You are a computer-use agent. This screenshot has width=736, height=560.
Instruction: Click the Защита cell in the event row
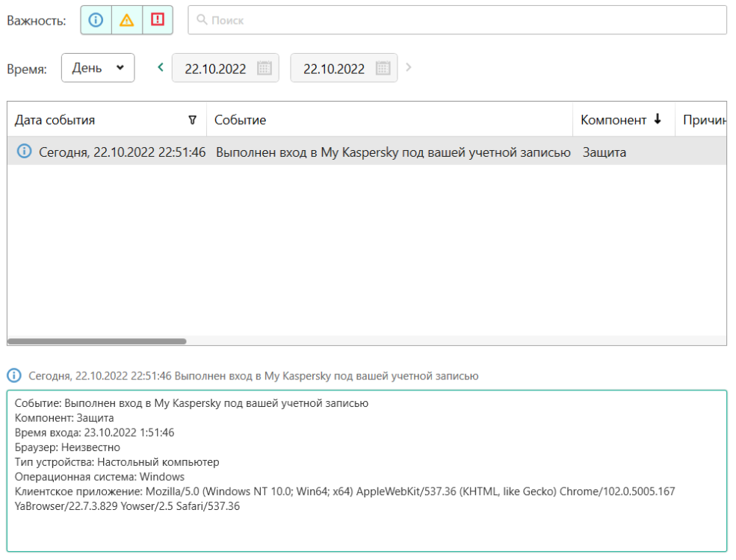point(604,152)
